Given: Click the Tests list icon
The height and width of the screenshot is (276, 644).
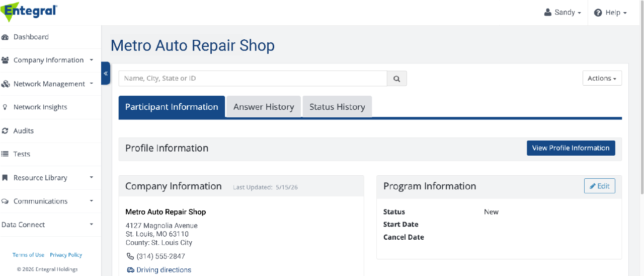Looking at the screenshot, I should (5, 154).
